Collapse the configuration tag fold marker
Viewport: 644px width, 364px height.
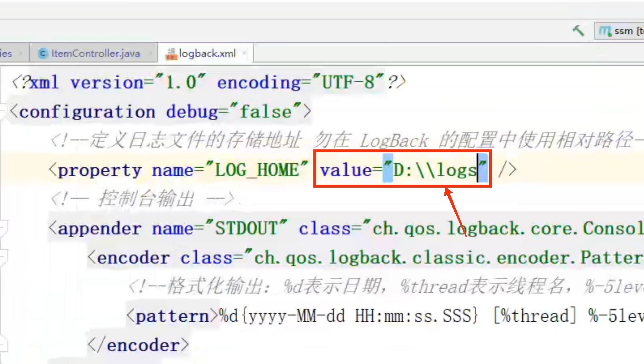pyautogui.click(x=3, y=111)
